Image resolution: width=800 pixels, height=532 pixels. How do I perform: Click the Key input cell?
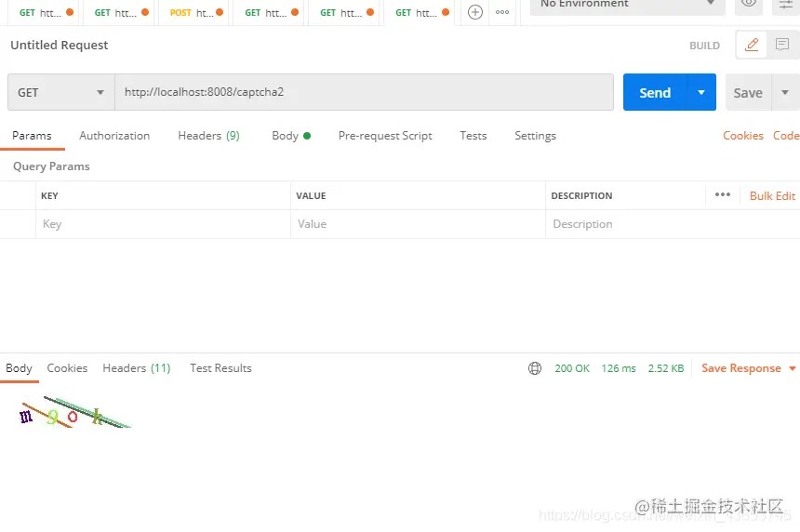coord(164,224)
